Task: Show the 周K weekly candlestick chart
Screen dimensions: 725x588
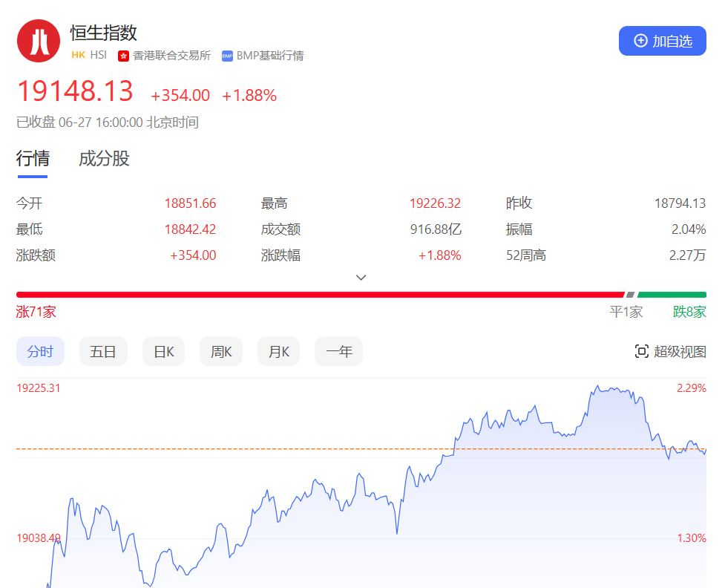Action: click(221, 351)
